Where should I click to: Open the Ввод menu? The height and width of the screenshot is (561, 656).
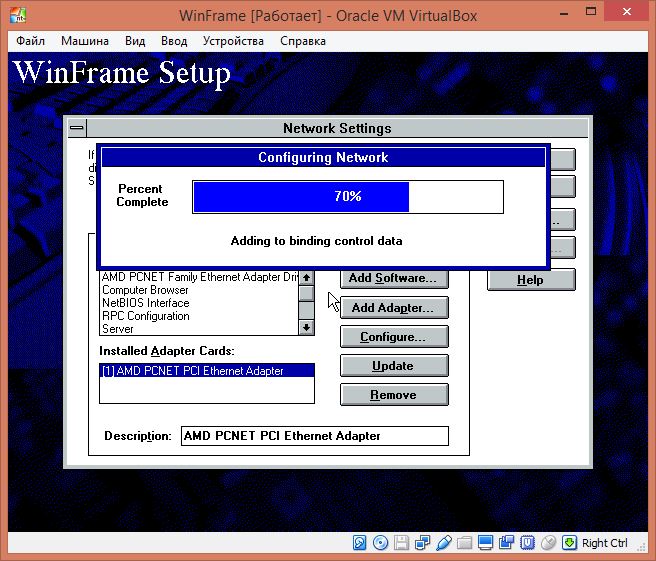[174, 41]
